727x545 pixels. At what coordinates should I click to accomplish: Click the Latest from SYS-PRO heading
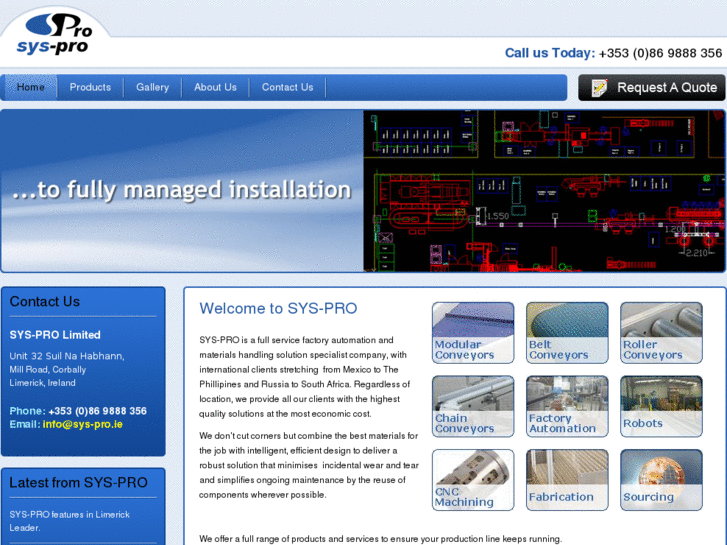tap(78, 482)
